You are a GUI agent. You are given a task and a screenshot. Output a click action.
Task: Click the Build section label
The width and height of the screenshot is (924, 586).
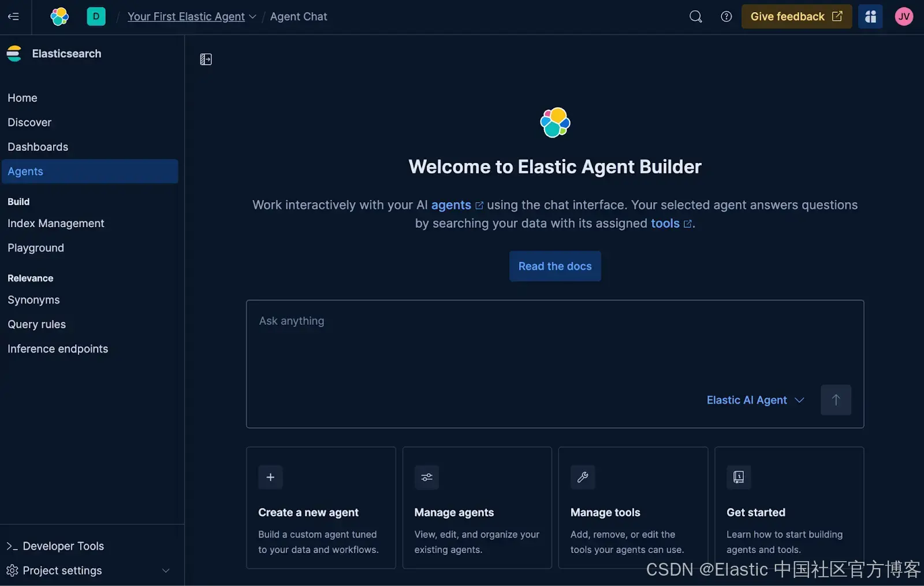(x=18, y=202)
